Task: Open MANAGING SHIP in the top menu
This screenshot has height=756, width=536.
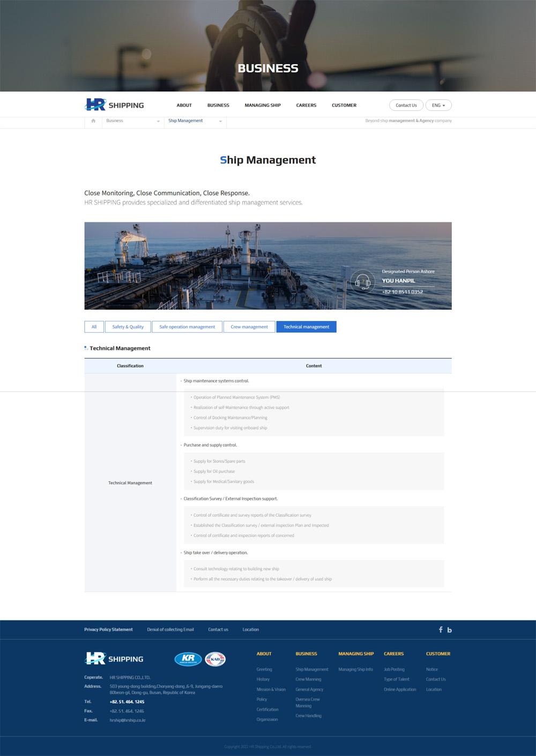Action: coord(263,106)
